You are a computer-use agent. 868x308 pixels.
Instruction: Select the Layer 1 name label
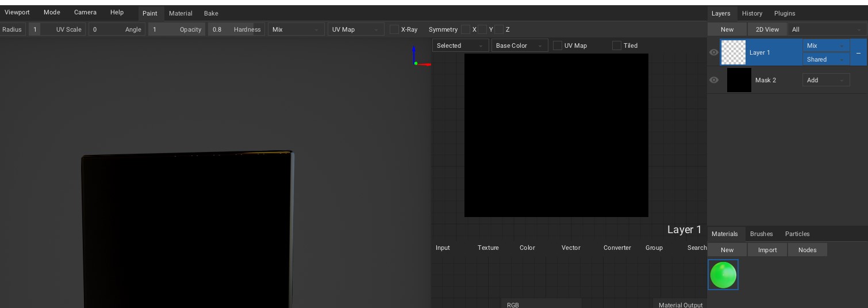click(759, 52)
